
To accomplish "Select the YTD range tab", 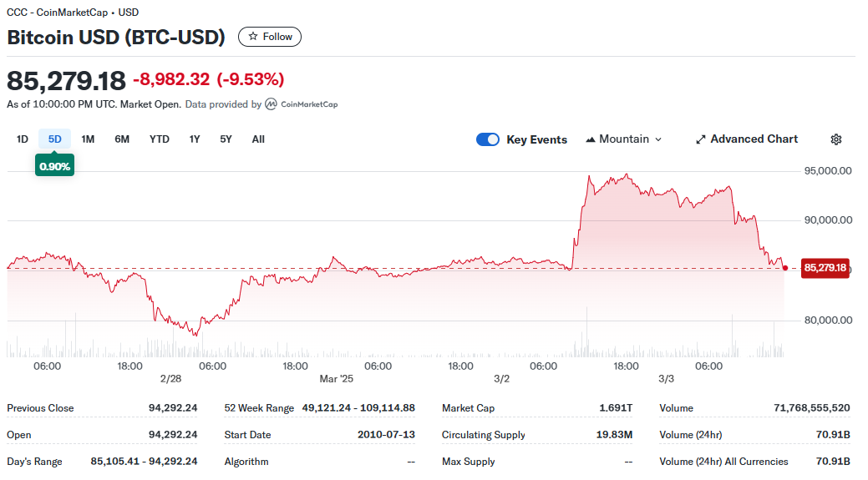I will click(160, 139).
